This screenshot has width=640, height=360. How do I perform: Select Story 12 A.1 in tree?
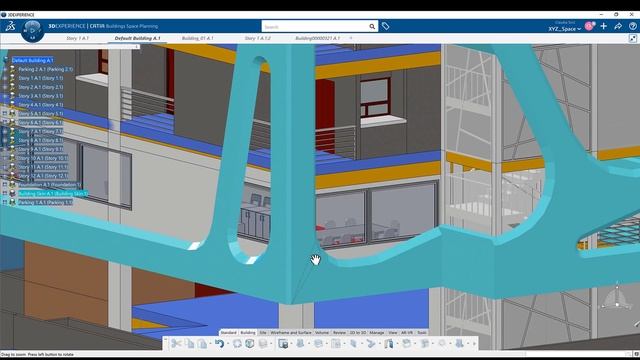[x=43, y=176]
